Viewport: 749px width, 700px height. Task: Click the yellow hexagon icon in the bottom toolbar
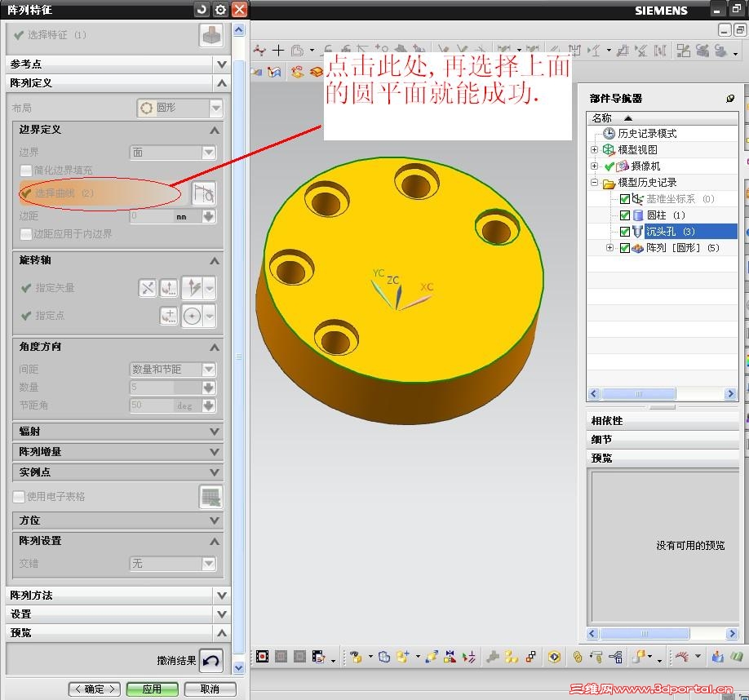tap(554, 657)
